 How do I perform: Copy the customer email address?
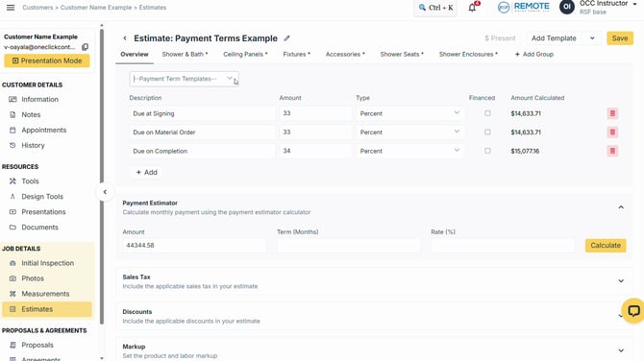pyautogui.click(x=85, y=47)
